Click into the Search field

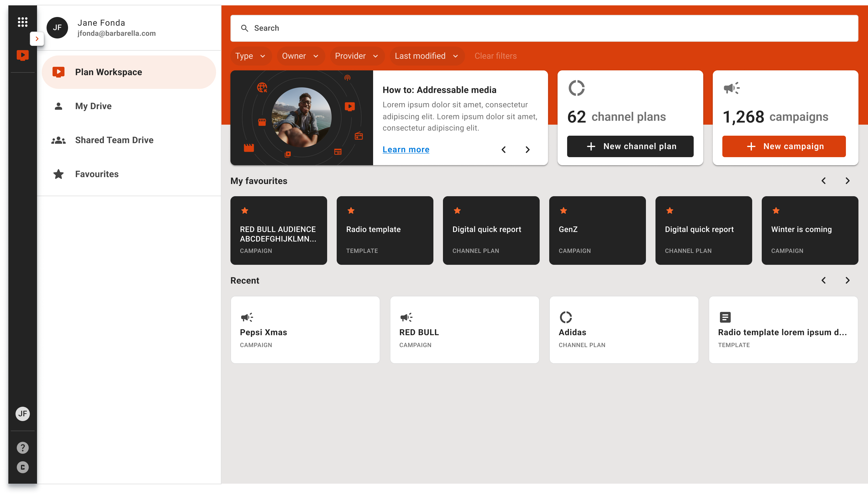(x=544, y=28)
